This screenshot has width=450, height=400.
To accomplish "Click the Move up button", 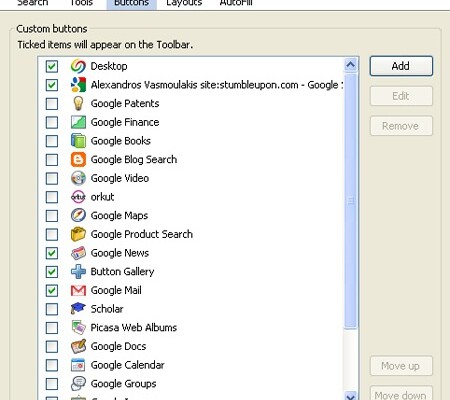I will [x=401, y=366].
